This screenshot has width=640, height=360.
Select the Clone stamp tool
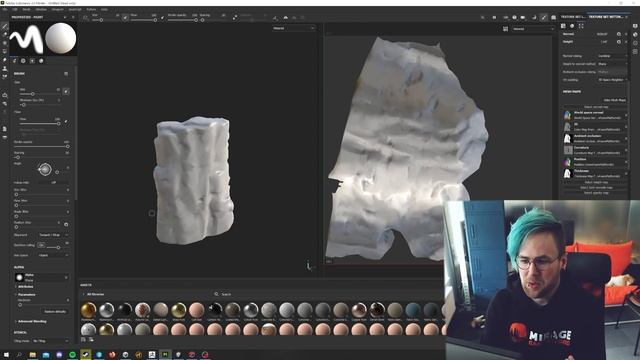(4, 69)
